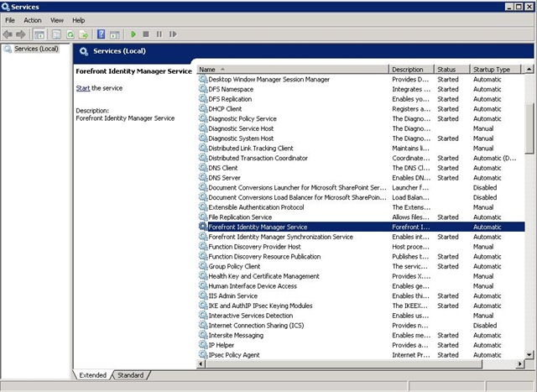Select the DFS Namespace service
This screenshot has height=392, width=537.
tap(361, 89)
